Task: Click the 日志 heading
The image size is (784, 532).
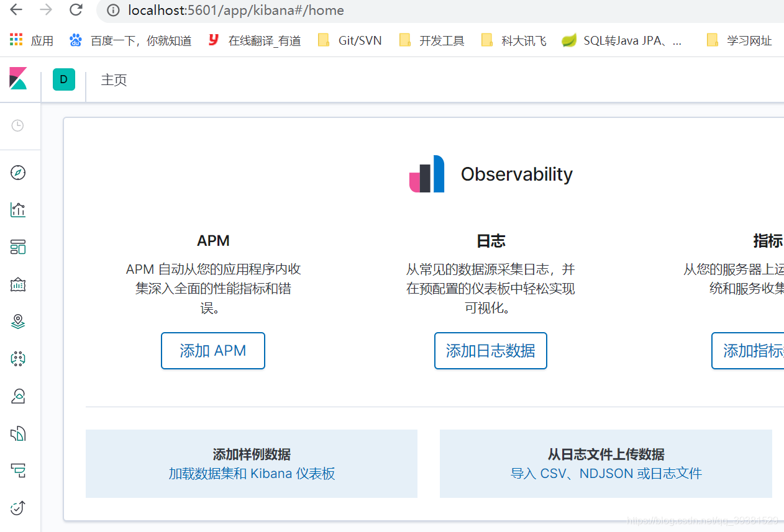Action: pyautogui.click(x=491, y=241)
